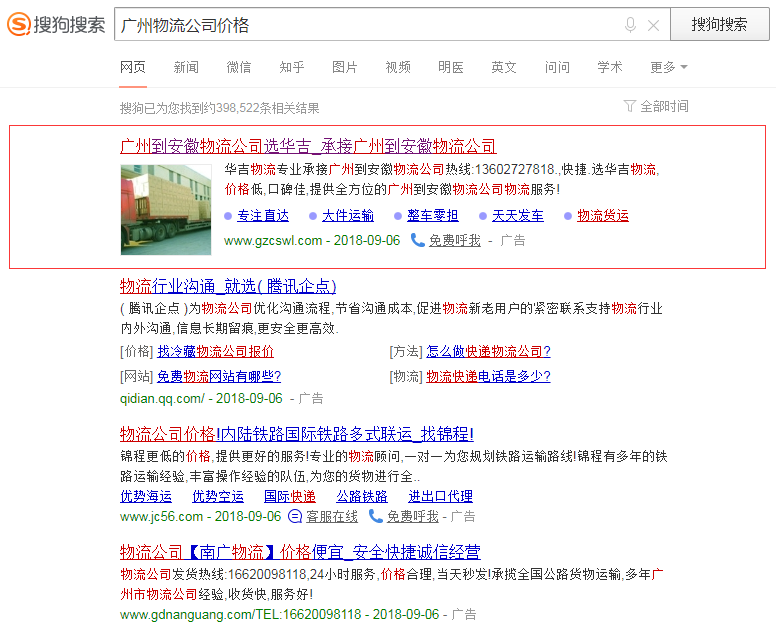Expand the 更多 dropdown menu
Viewport: 776px width, 630px height.
click(669, 67)
